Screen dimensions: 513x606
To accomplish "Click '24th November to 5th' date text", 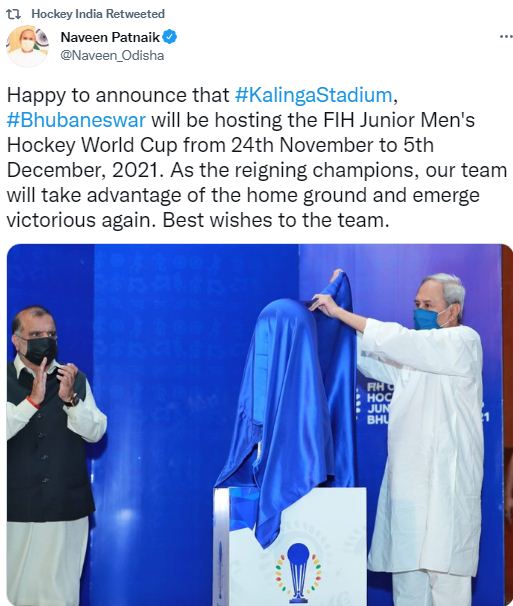I will [x=332, y=145].
